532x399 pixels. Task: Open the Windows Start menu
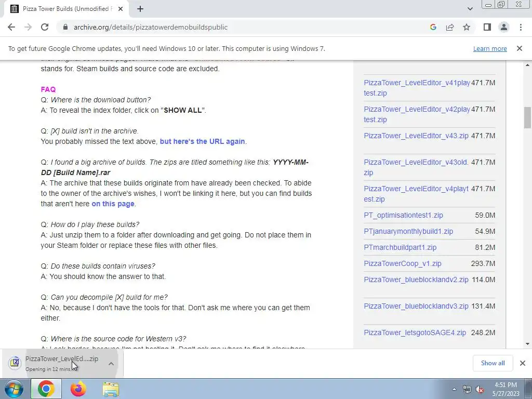pyautogui.click(x=14, y=389)
